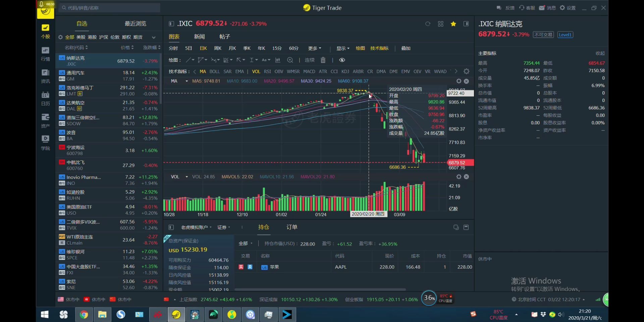Toggle the right side panel layout icon

pyautogui.click(x=466, y=24)
